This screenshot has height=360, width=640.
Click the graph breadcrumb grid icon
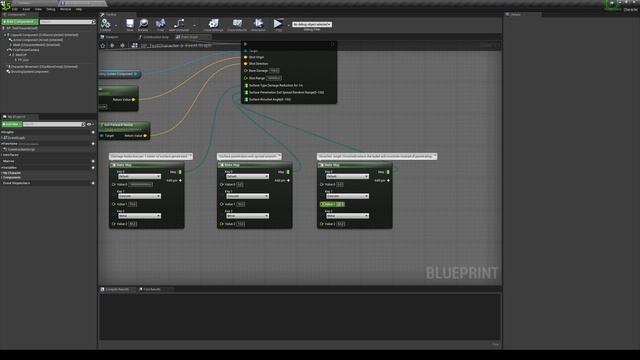[x=134, y=45]
